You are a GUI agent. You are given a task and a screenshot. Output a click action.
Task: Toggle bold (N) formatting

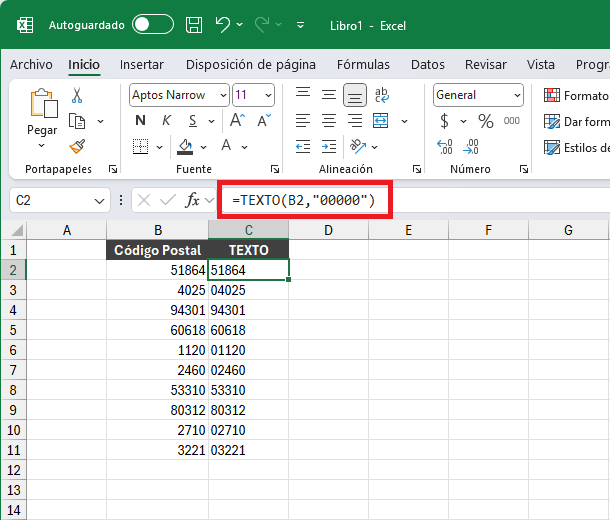pyautogui.click(x=140, y=121)
